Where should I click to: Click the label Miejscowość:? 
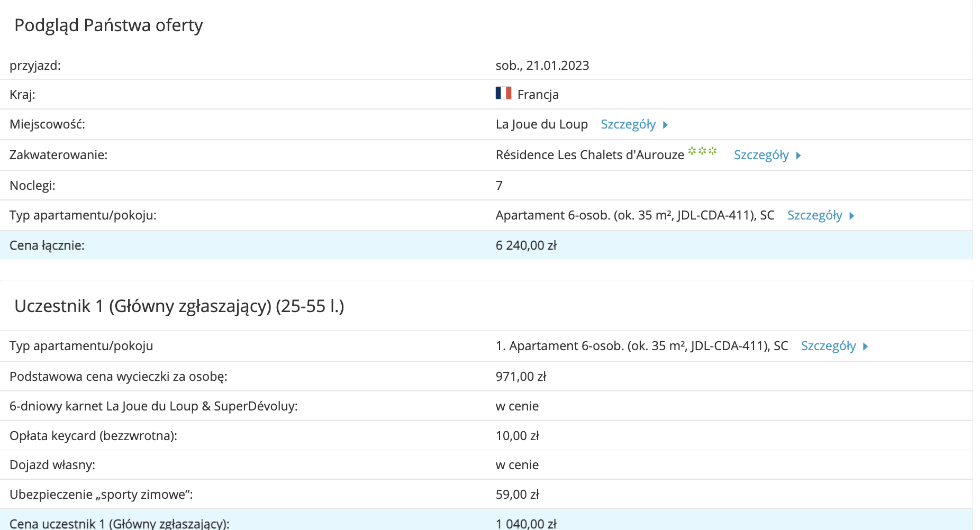click(47, 124)
